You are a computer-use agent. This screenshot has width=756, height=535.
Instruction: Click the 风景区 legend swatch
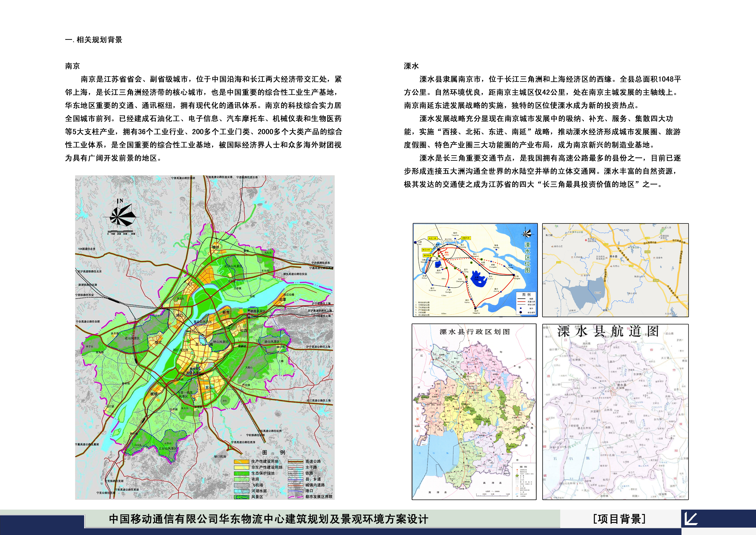point(242,497)
